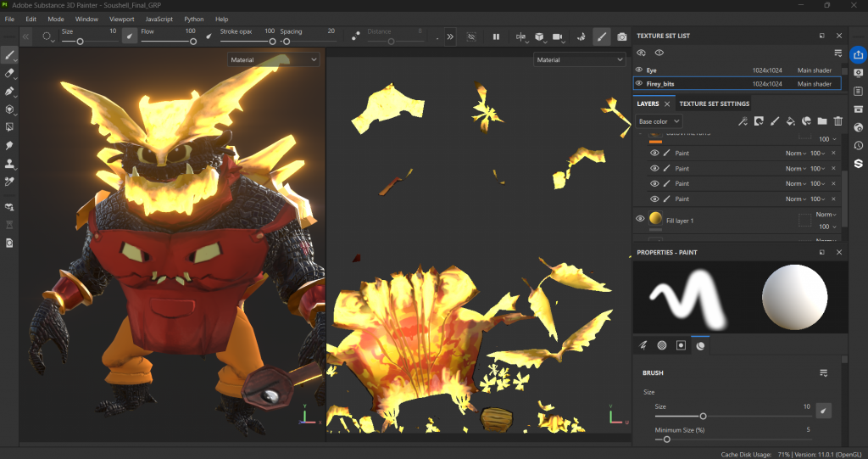Add a mask with the mask icon

759,121
